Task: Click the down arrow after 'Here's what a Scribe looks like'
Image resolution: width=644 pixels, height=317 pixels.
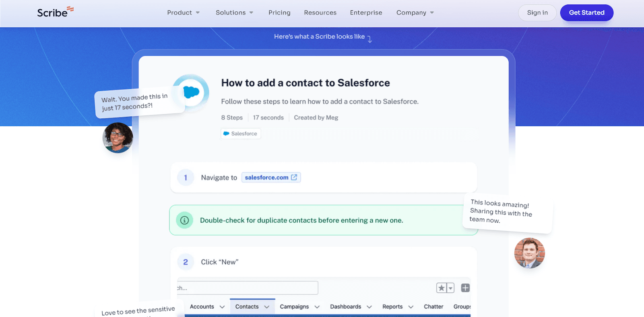Action: (369, 39)
